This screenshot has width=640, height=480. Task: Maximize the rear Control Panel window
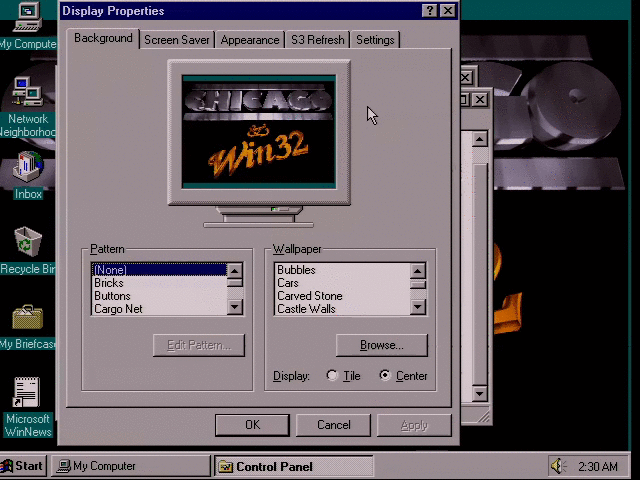point(464,99)
